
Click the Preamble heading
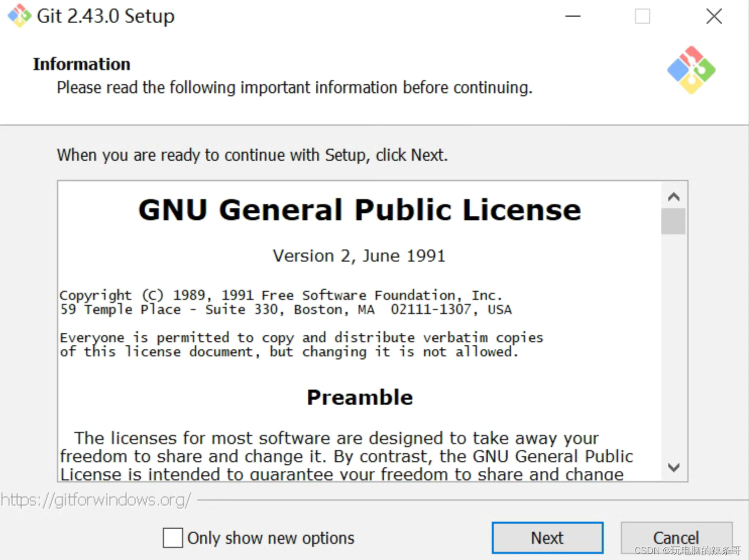360,397
